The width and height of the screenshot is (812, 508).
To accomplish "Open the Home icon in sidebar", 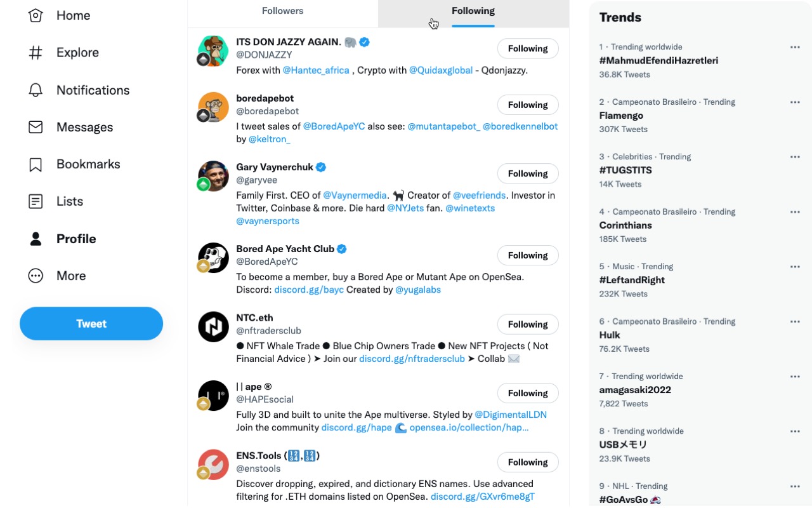I will pos(36,16).
